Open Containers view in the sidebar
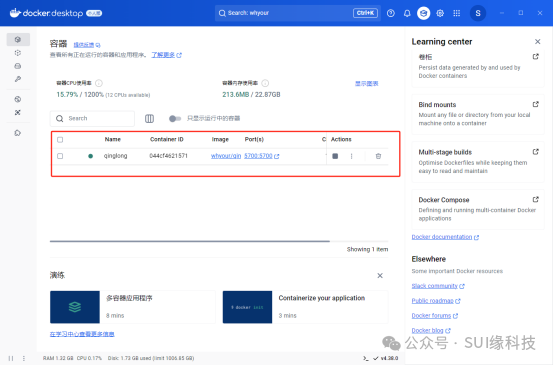This screenshot has width=554, height=365. [18, 39]
